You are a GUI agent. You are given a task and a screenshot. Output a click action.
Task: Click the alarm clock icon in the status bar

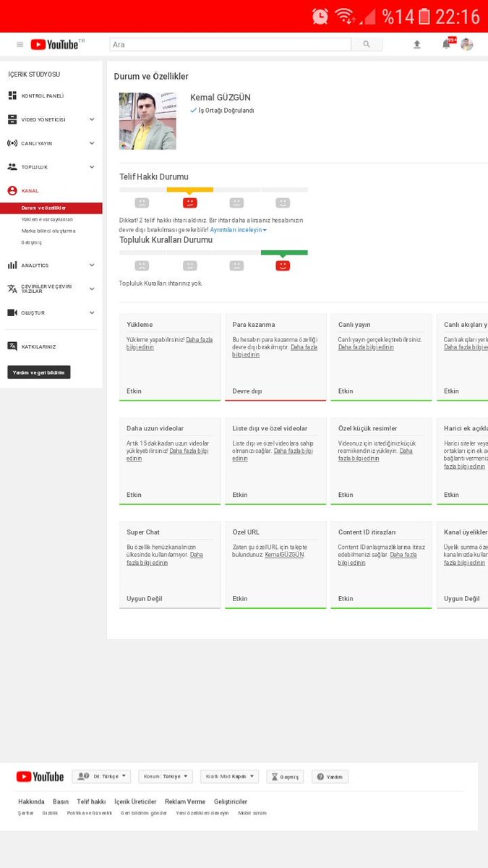(320, 16)
